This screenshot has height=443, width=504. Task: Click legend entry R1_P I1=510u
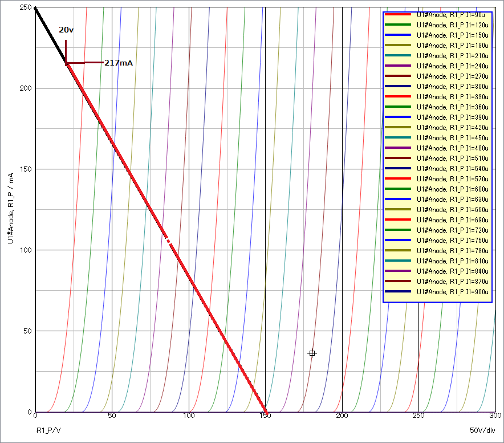[437, 158]
